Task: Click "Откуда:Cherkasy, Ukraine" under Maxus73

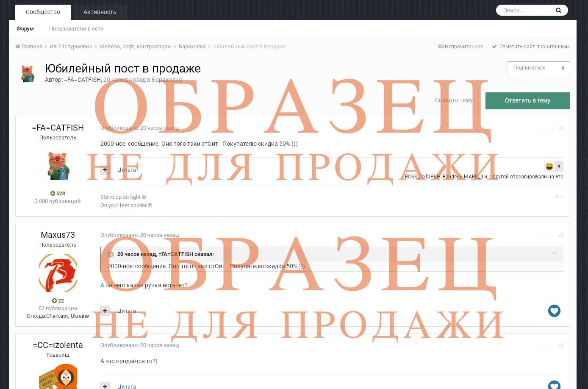Action: (x=58, y=316)
